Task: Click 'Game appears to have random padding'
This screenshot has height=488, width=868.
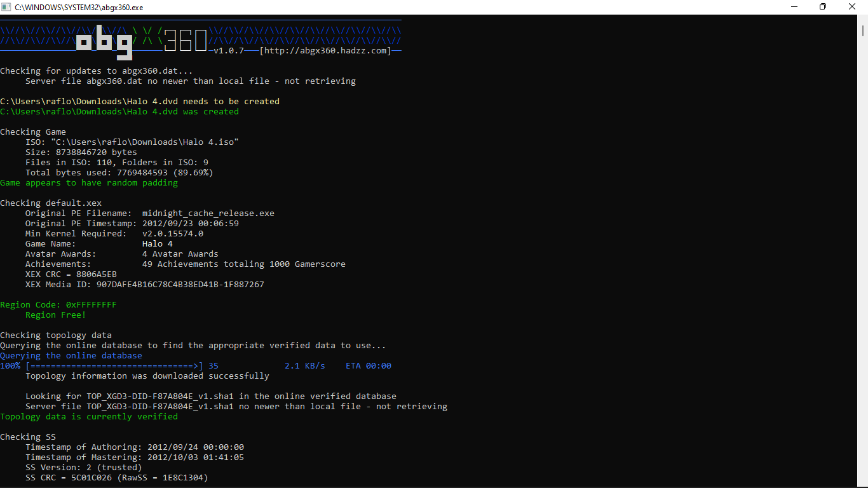Action: [x=89, y=183]
